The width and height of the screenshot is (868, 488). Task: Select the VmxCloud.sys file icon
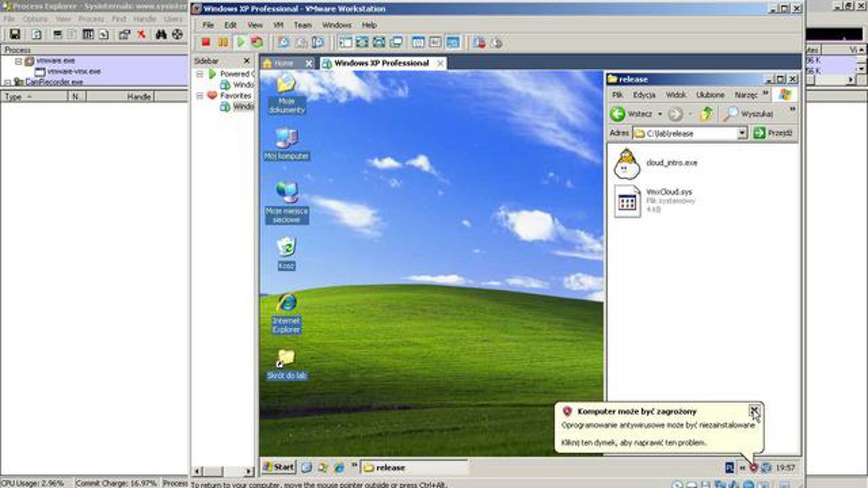(x=627, y=201)
